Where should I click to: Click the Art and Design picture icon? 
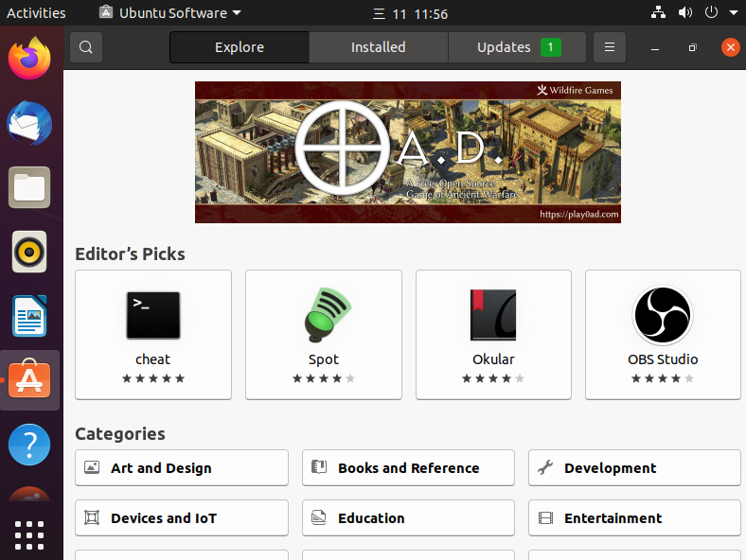point(92,467)
